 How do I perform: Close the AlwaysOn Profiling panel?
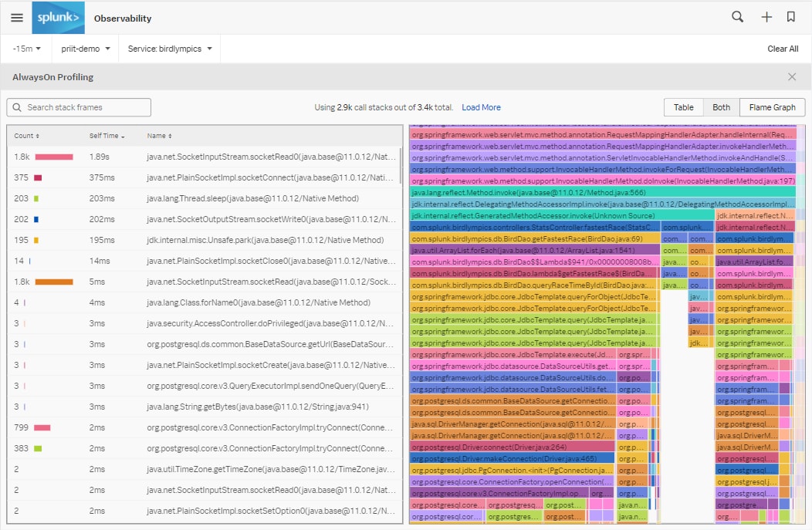pos(792,76)
